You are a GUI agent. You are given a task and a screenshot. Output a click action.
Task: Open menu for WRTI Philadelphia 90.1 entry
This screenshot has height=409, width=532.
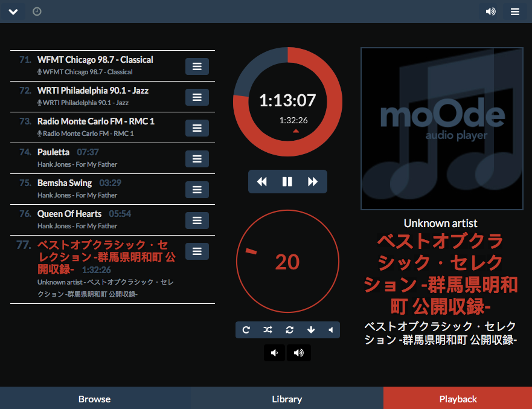[197, 97]
